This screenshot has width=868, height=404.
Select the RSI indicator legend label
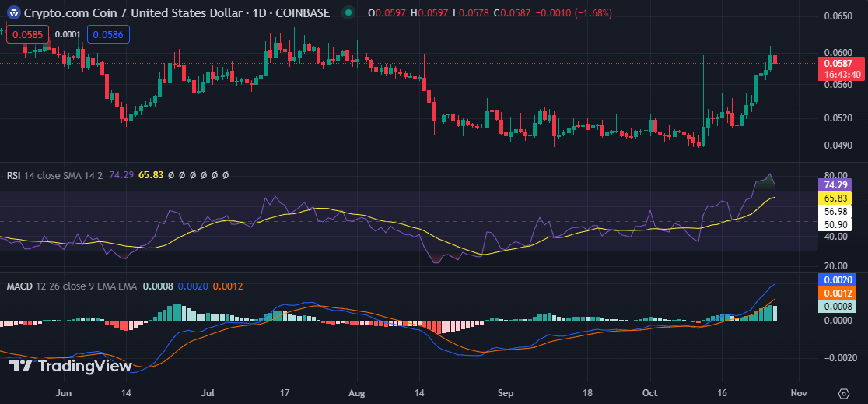(14, 176)
